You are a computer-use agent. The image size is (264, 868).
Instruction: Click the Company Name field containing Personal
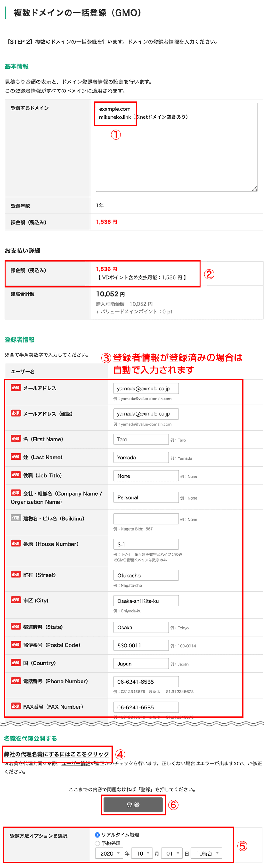click(x=146, y=497)
